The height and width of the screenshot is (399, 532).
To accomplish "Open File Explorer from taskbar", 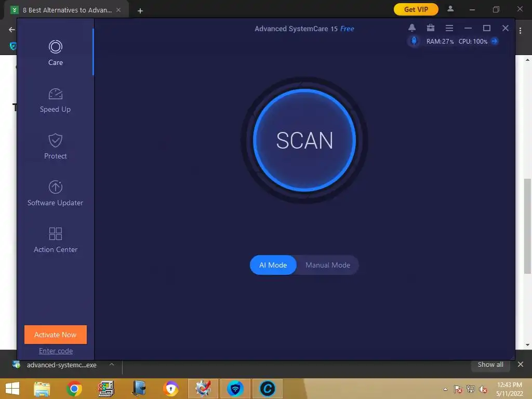I will (42, 389).
